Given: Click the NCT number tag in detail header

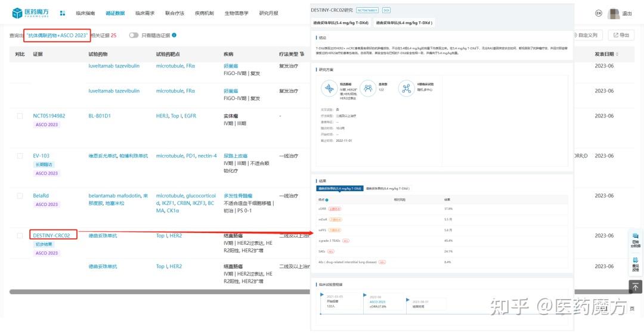Looking at the screenshot, I should tap(367, 10).
